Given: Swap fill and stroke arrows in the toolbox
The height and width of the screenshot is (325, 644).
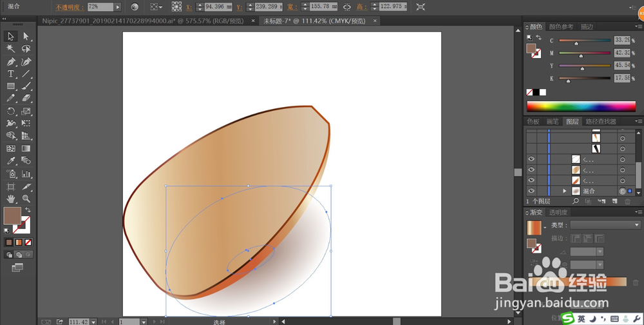Looking at the screenshot, I should pos(28,210).
